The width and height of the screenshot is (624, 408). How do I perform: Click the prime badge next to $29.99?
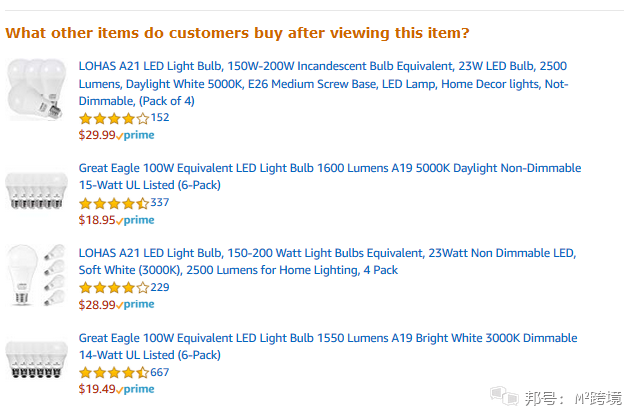point(135,135)
